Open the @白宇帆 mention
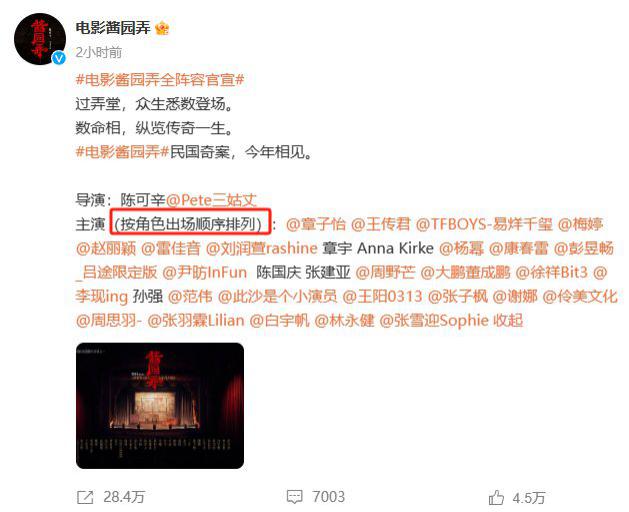Image resolution: width=629 pixels, height=512 pixels. 279,321
